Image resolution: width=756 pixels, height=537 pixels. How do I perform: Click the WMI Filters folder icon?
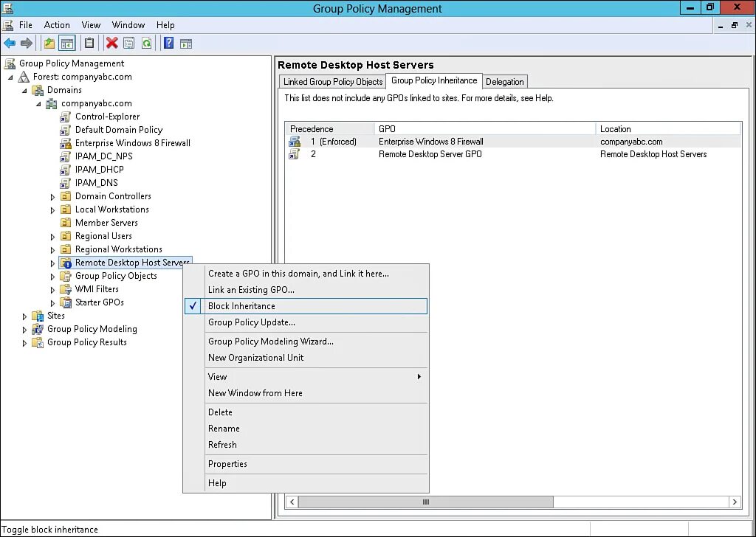coord(66,289)
